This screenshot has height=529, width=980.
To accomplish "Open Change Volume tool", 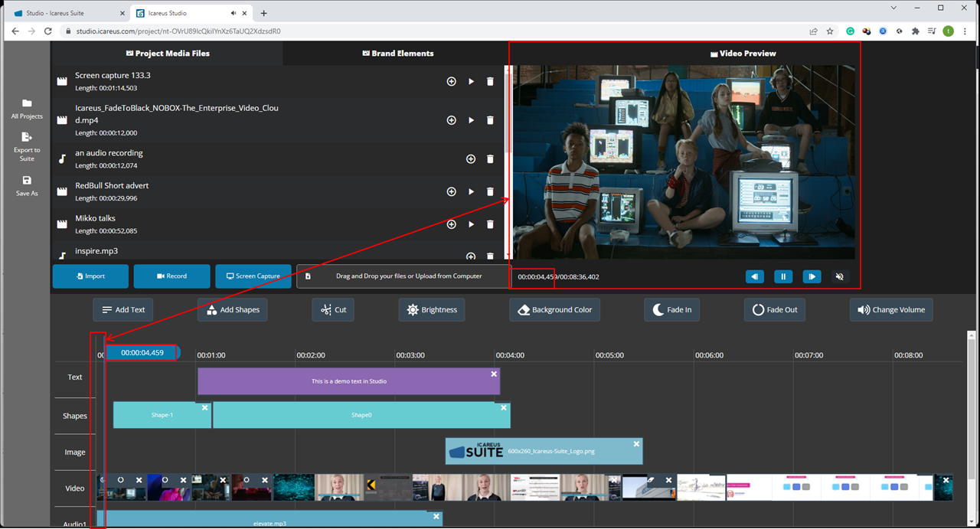I will click(x=891, y=310).
